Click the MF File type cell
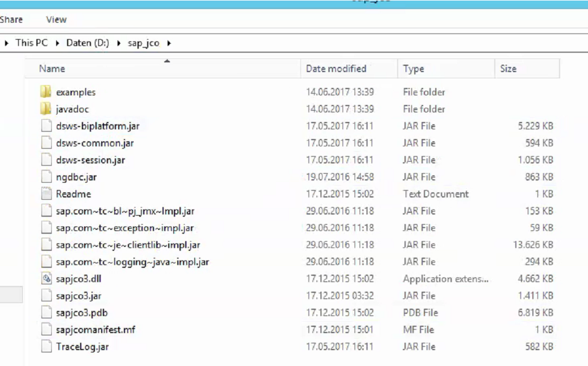This screenshot has height=366, width=588. click(x=419, y=330)
